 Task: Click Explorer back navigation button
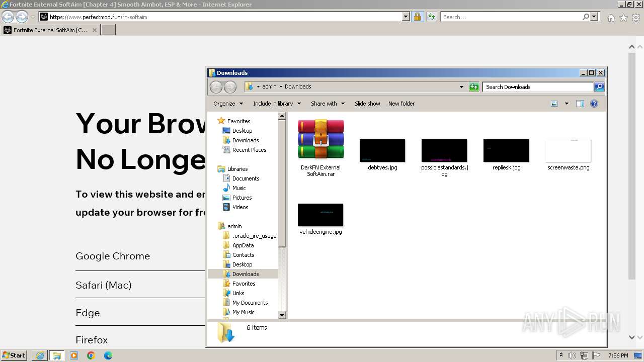216,87
